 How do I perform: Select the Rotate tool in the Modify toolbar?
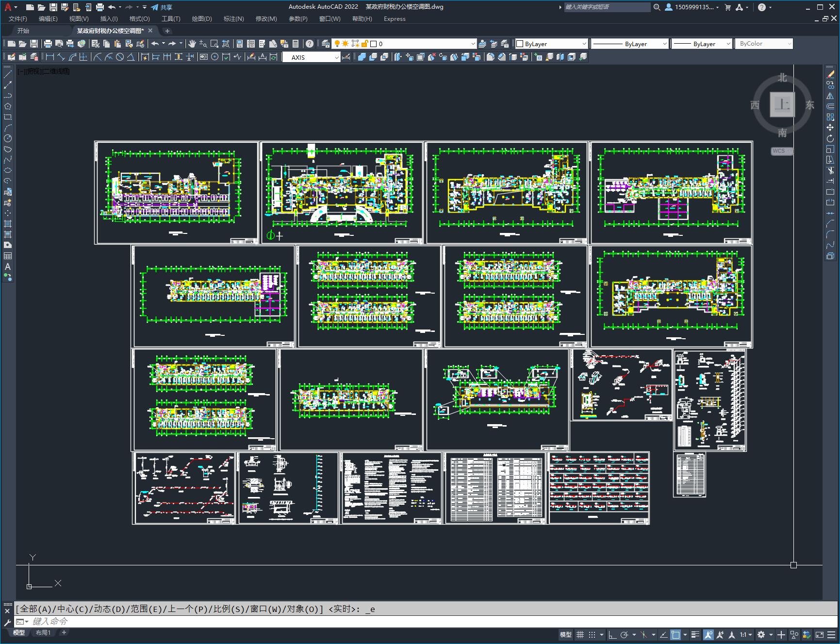coord(830,138)
